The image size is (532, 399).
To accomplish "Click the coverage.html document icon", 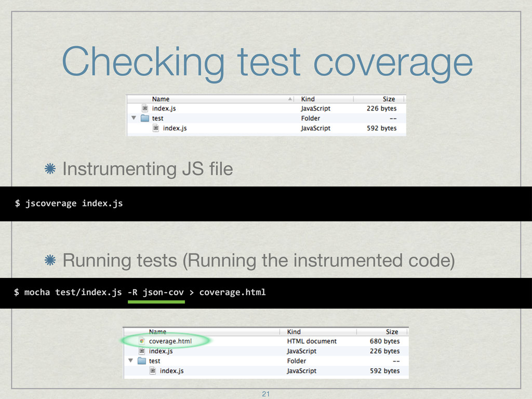I will click(142, 341).
